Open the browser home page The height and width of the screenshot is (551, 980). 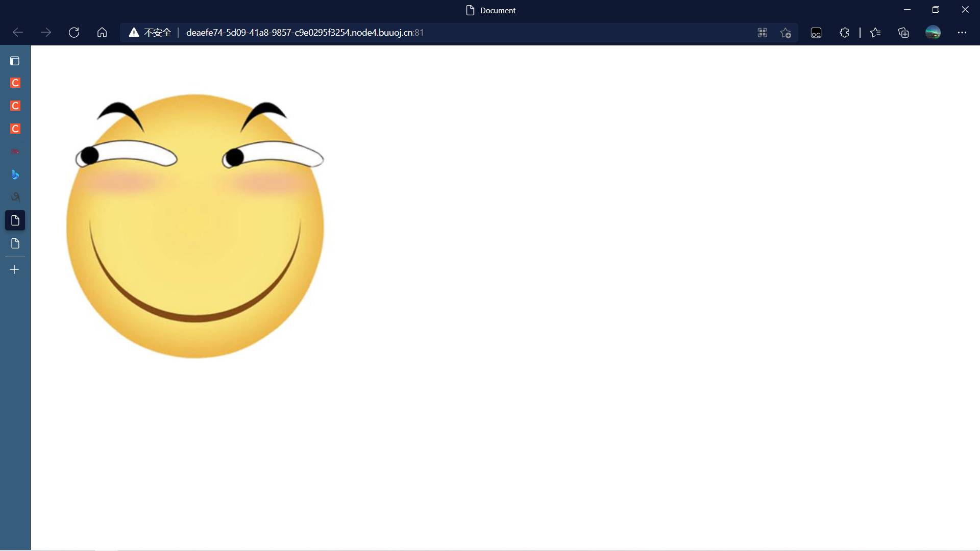click(102, 33)
